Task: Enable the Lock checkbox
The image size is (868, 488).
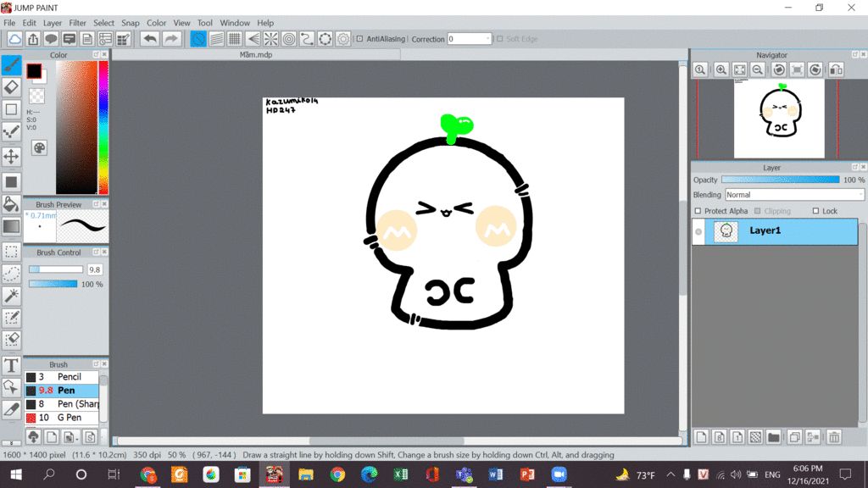Action: (x=815, y=211)
